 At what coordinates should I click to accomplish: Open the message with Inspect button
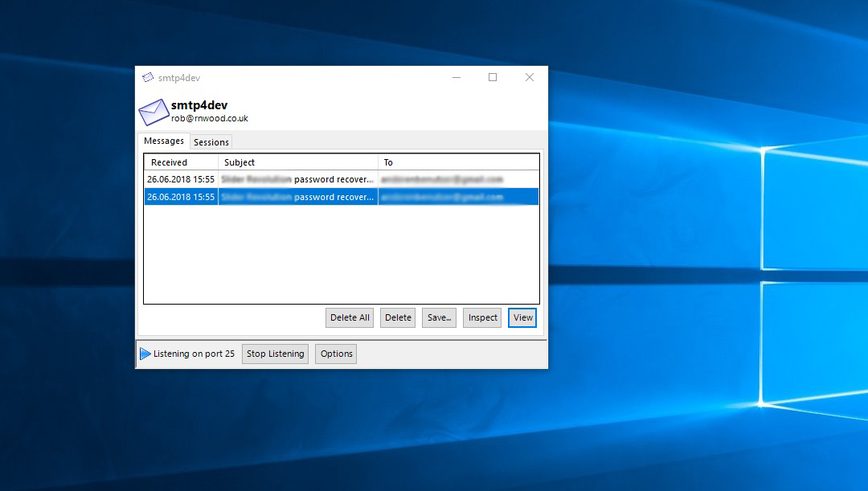(482, 317)
